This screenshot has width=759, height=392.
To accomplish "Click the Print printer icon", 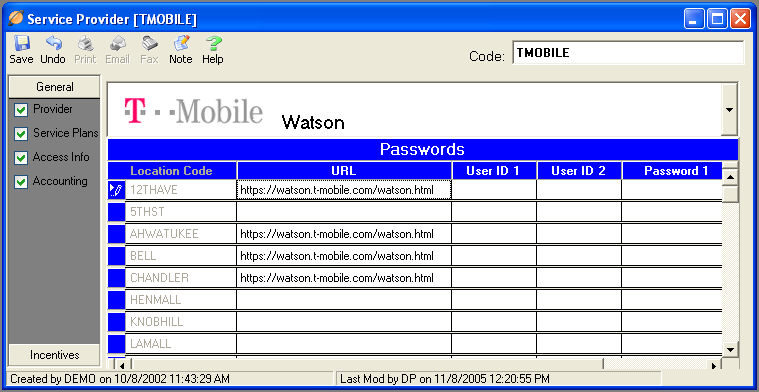I will (x=86, y=44).
